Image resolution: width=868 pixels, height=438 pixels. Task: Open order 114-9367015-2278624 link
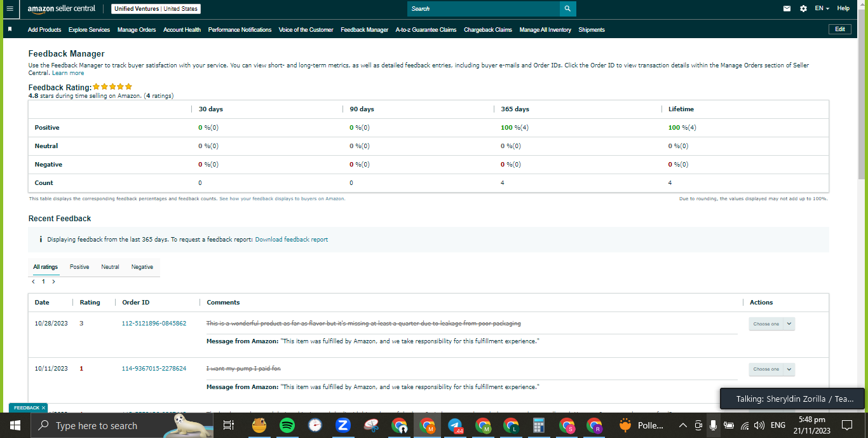coord(154,369)
